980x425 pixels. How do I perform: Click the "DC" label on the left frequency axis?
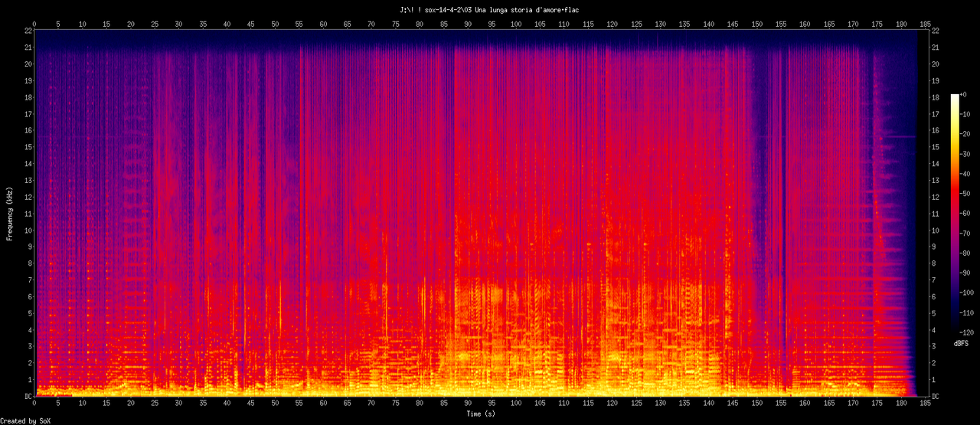coord(28,397)
